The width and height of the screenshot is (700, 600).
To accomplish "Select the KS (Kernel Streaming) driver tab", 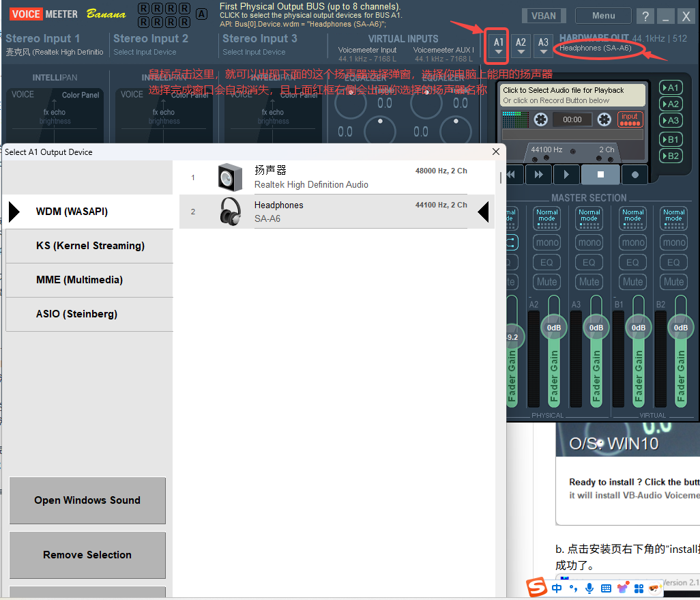I will click(x=89, y=246).
